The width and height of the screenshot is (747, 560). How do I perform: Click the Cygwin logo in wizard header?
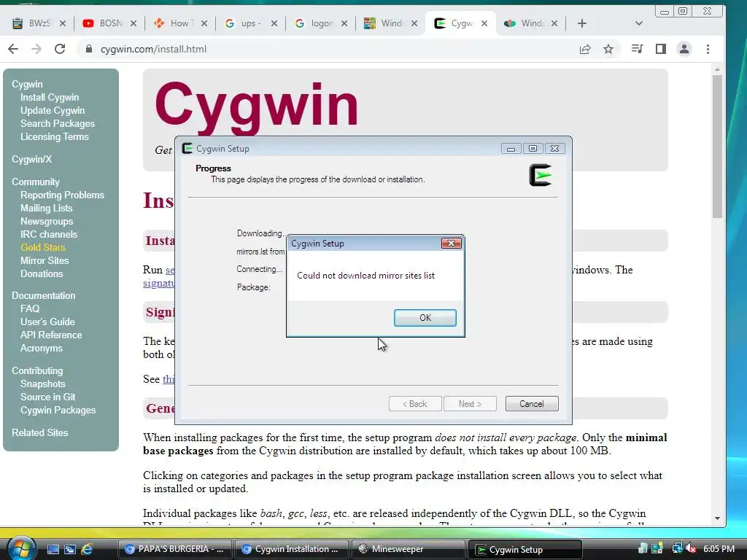tap(541, 175)
